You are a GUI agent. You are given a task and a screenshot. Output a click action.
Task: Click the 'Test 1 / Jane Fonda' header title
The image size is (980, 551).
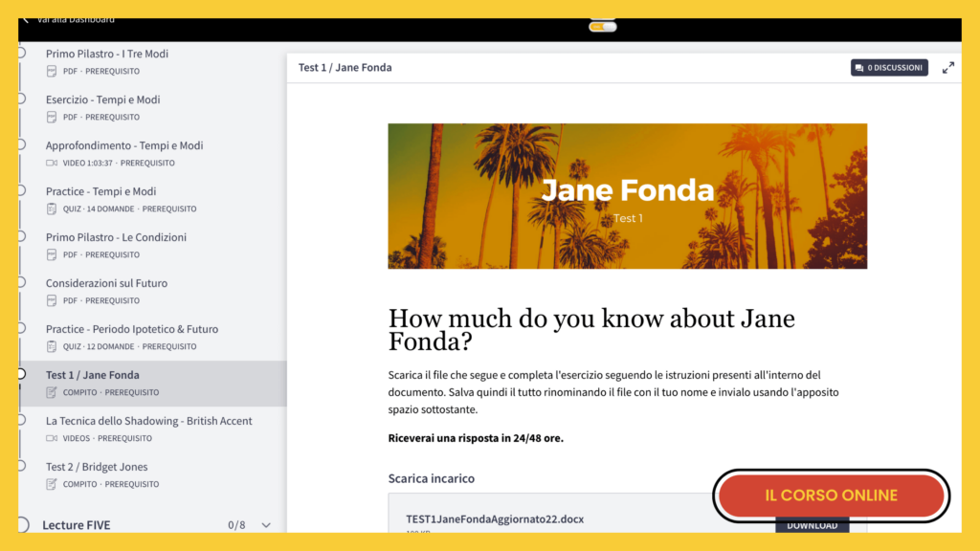click(x=345, y=68)
